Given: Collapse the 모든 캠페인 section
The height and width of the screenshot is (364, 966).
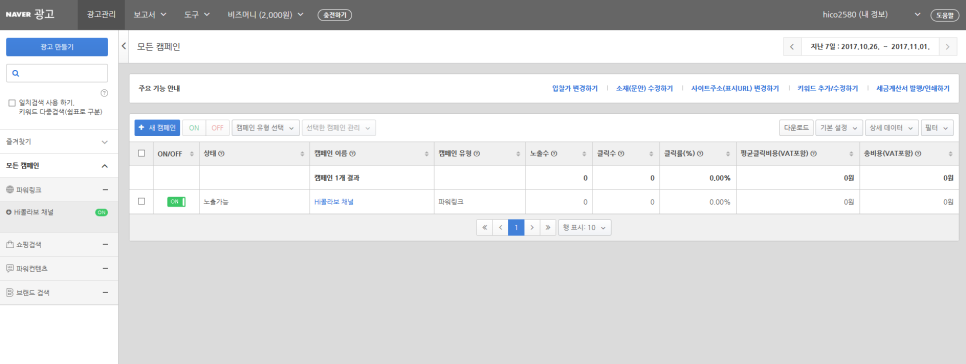Looking at the screenshot, I should point(104,166).
